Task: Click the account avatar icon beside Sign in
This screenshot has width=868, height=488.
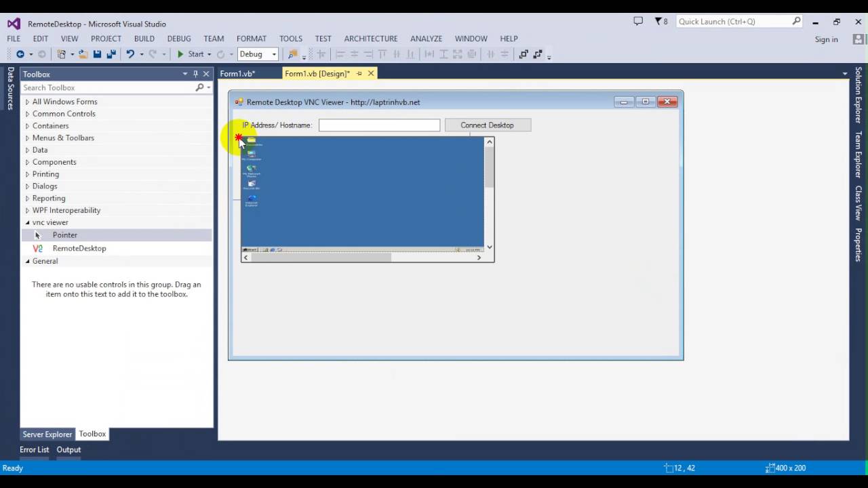Action: pos(859,39)
